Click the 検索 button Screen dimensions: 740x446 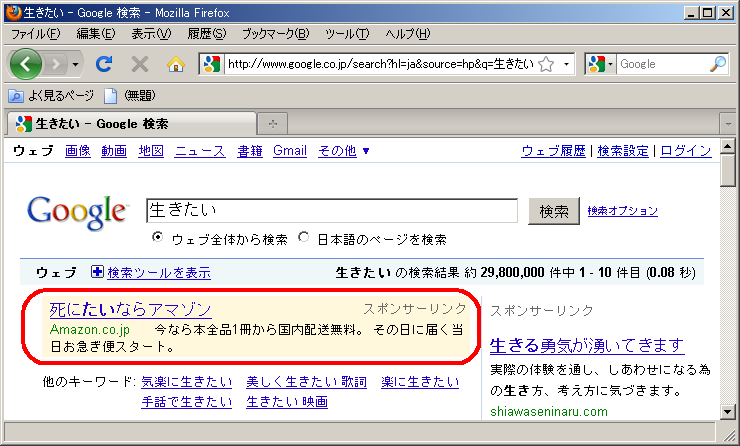[x=554, y=211]
